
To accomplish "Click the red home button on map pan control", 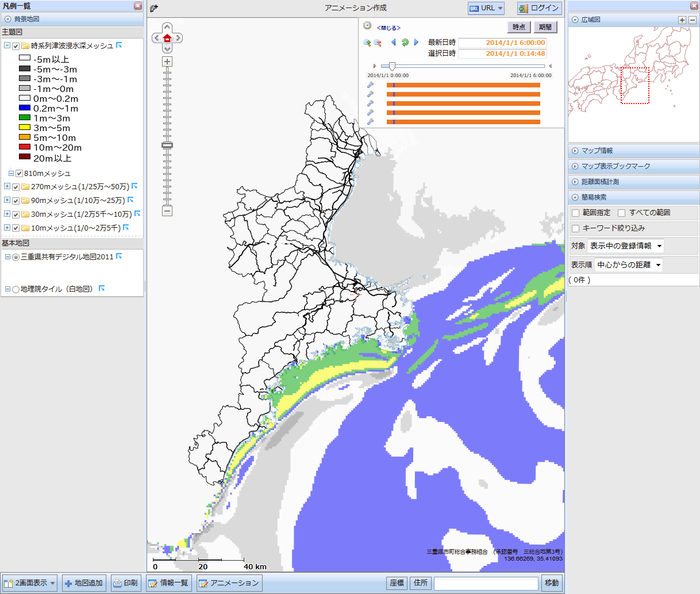I will [x=167, y=38].
